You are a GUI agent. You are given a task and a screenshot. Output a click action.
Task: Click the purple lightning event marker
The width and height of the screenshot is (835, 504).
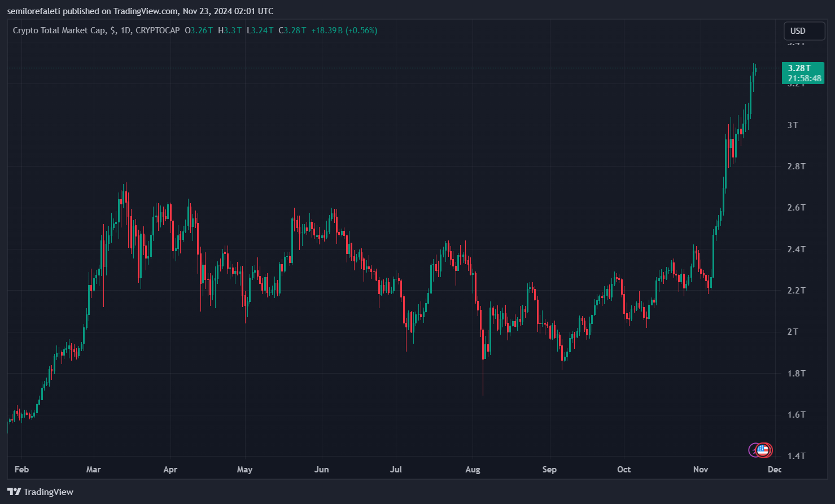point(753,450)
